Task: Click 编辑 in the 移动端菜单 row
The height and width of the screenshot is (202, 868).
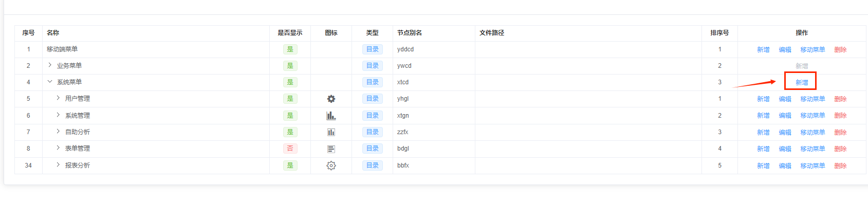Action: (x=785, y=50)
